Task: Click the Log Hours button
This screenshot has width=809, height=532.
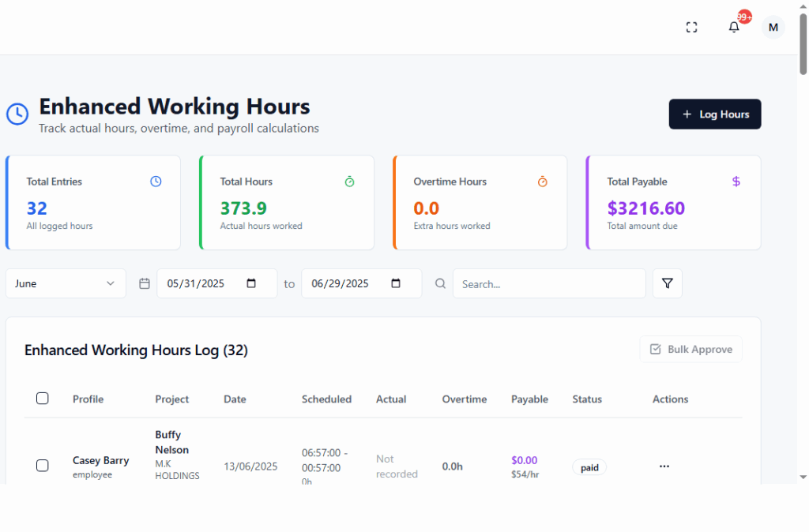Action: pos(714,114)
